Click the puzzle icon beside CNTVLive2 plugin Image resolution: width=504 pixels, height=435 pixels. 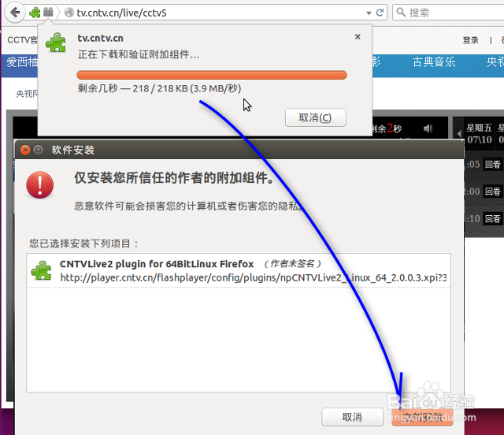[x=41, y=270]
